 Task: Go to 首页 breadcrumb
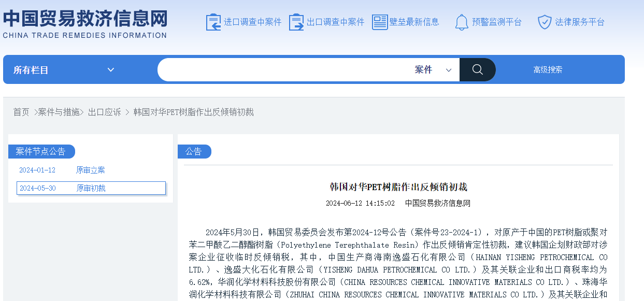(x=21, y=112)
